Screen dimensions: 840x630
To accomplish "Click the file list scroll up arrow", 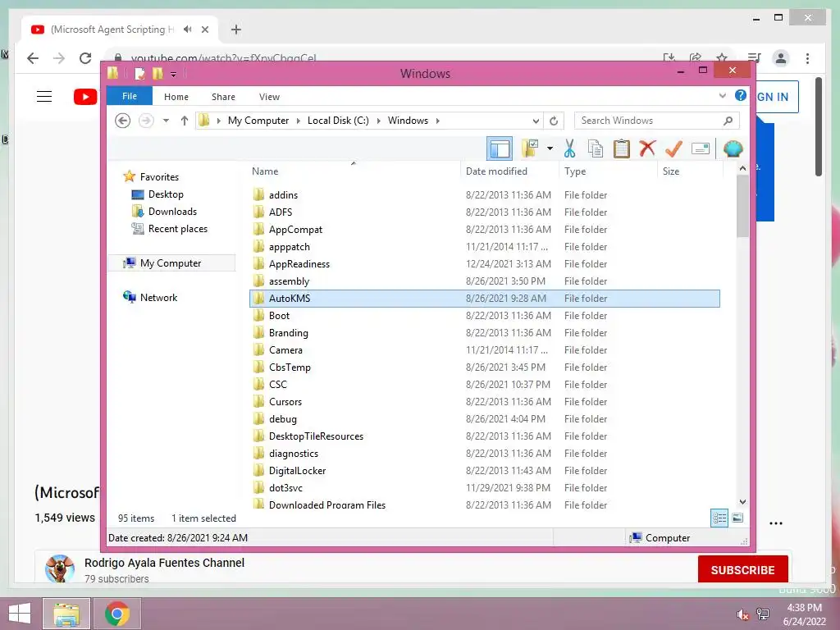I will click(742, 168).
